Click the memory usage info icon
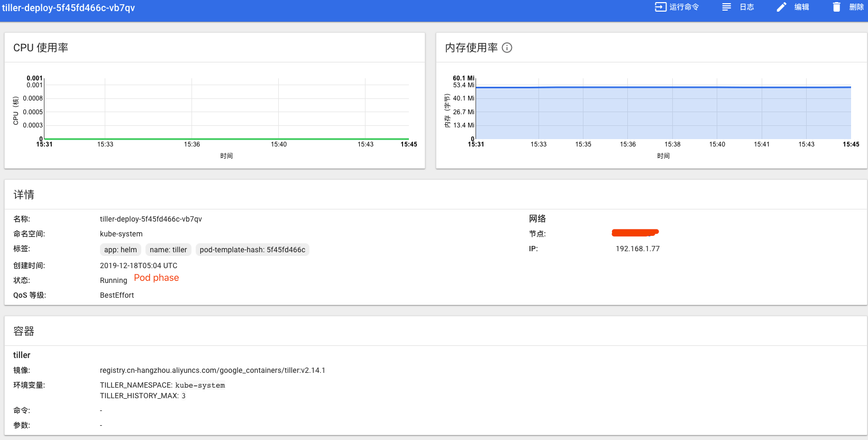Image resolution: width=868 pixels, height=440 pixels. click(x=507, y=48)
